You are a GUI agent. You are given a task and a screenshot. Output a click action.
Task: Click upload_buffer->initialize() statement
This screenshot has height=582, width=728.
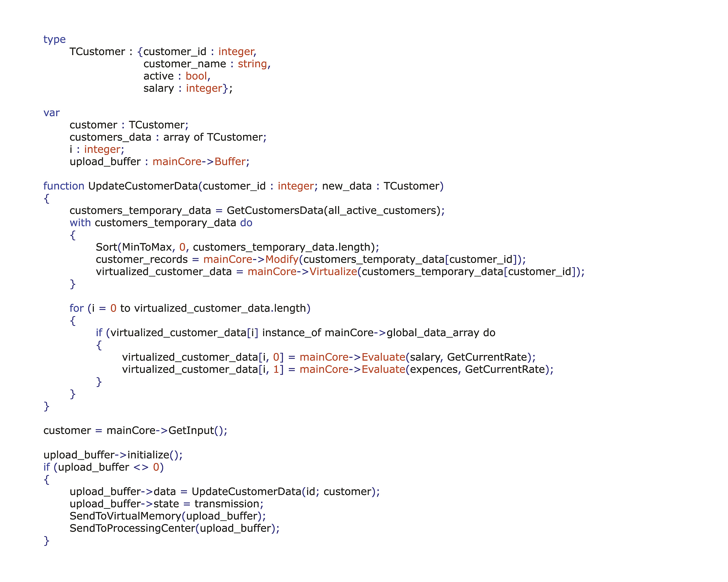tap(113, 455)
